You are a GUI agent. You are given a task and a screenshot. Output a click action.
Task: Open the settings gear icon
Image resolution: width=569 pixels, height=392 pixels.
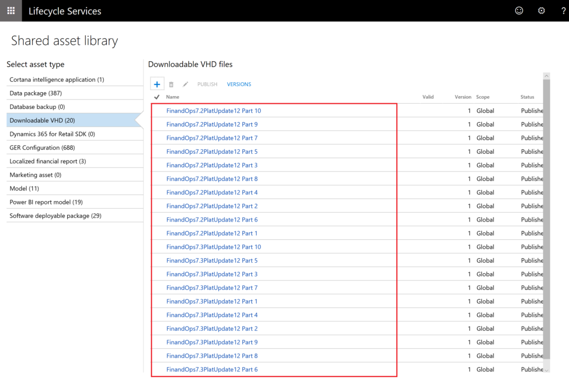pyautogui.click(x=541, y=11)
